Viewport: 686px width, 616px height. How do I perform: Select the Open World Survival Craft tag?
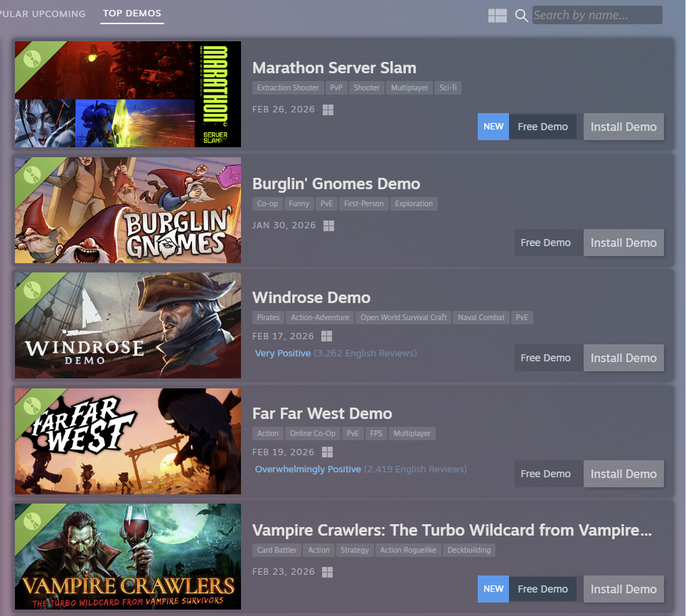point(403,318)
